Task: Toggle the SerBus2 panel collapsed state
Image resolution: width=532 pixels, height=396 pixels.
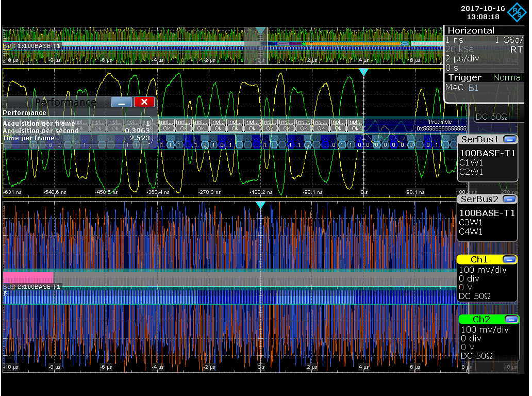Action: click(x=510, y=199)
